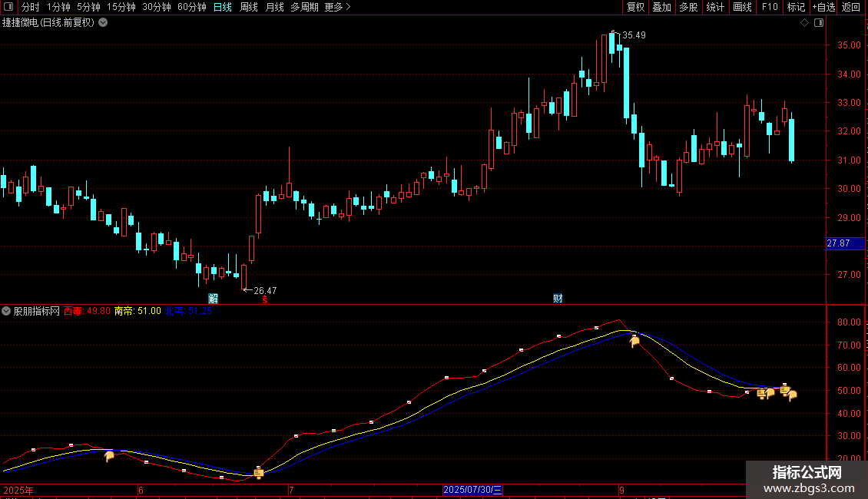Expand the 更多 periods menu
This screenshot has height=499, width=868.
click(337, 7)
